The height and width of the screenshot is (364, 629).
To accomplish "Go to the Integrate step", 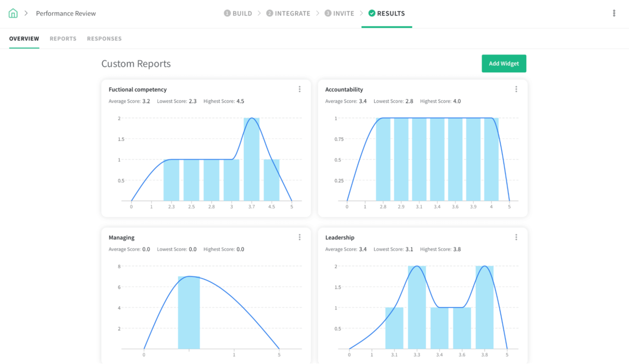I will [x=288, y=14].
